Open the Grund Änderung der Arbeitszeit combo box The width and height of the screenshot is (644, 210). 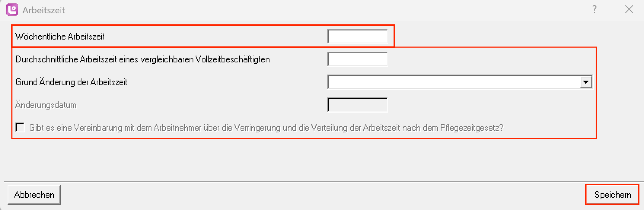pyautogui.click(x=460, y=82)
